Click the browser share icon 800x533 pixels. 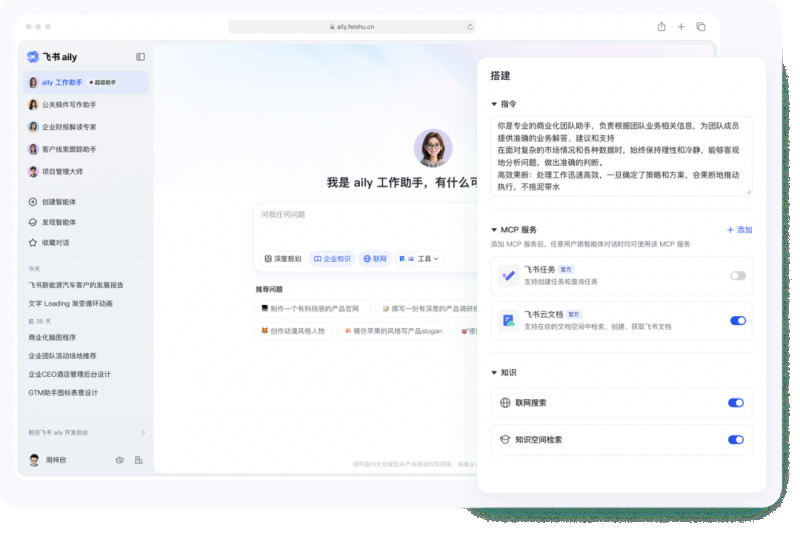tap(661, 27)
